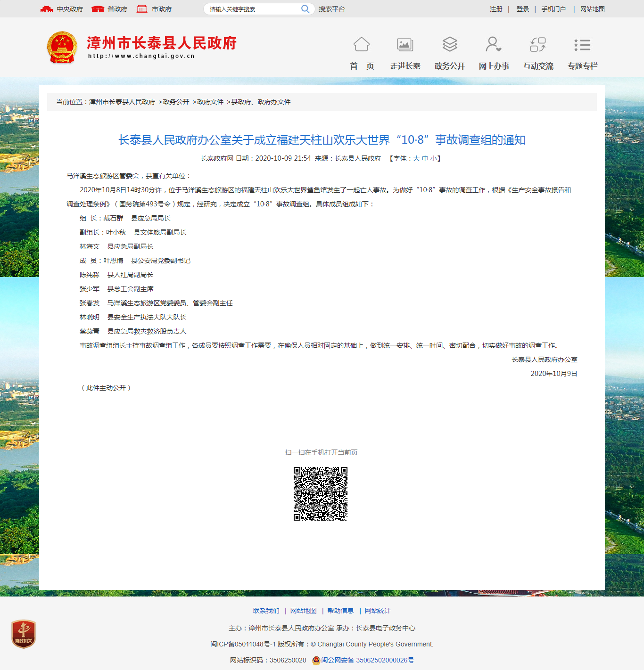
Task: Click the 党政机关 badge icon
Action: [x=24, y=634]
